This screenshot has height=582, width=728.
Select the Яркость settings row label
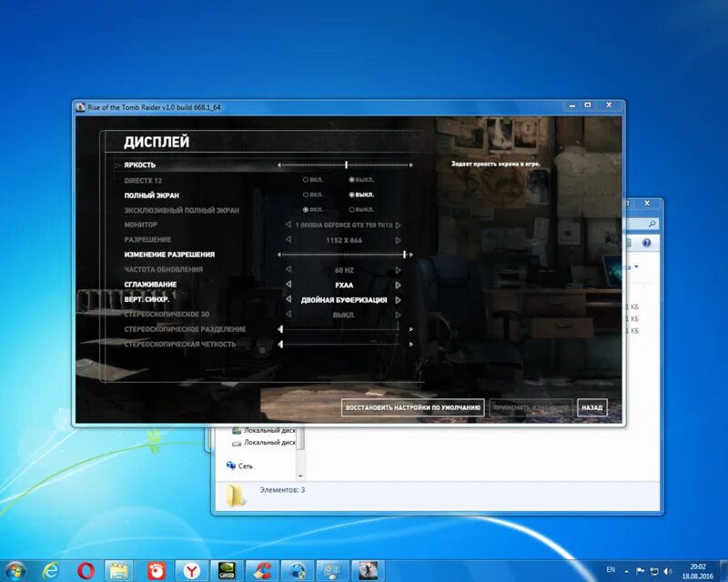click(x=140, y=165)
